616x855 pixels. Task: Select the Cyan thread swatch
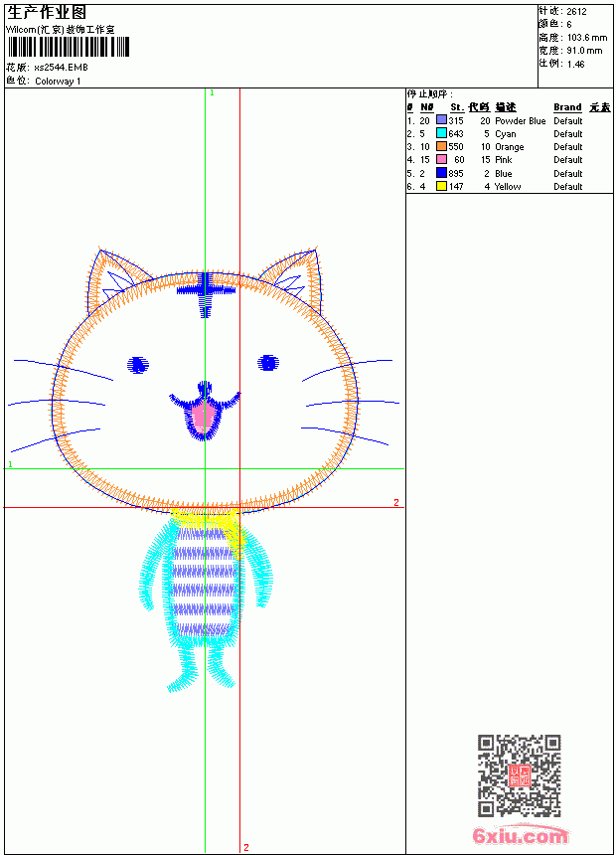[441, 133]
